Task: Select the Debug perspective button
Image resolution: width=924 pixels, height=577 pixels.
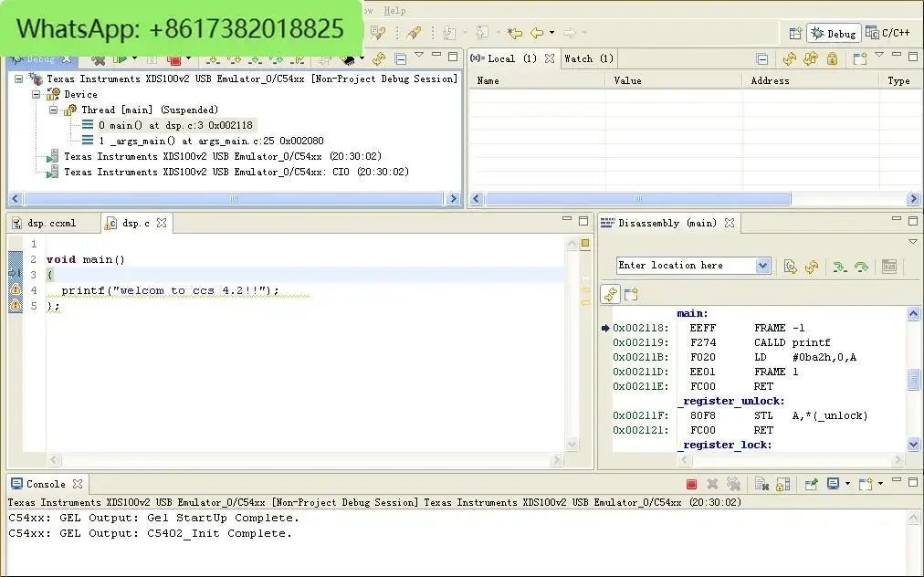Action: point(833,33)
